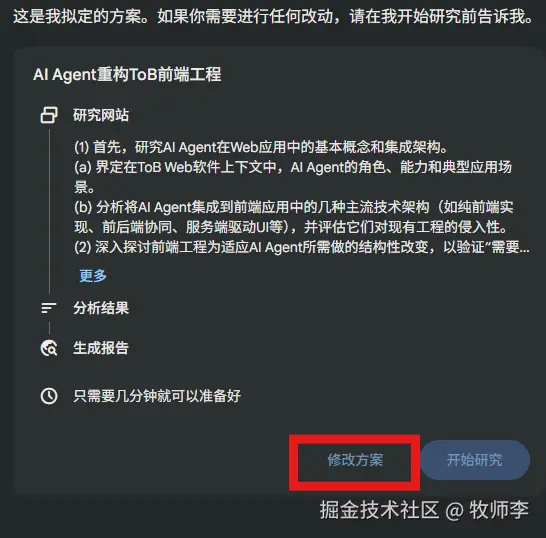Click the 生成报告 search-globe icon
The height and width of the screenshot is (538, 546).
(49, 348)
